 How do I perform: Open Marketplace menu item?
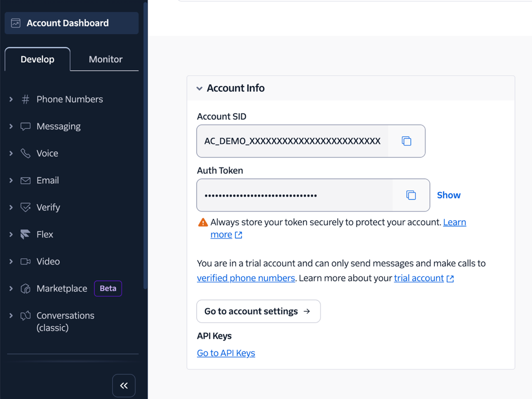62,289
